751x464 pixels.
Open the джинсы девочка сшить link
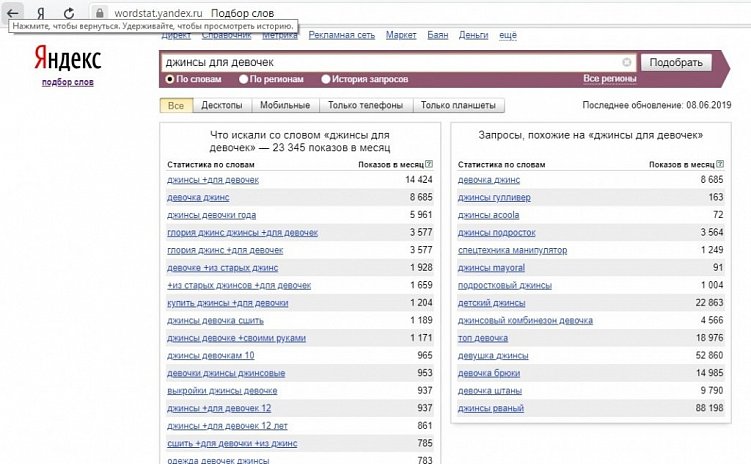(x=215, y=321)
